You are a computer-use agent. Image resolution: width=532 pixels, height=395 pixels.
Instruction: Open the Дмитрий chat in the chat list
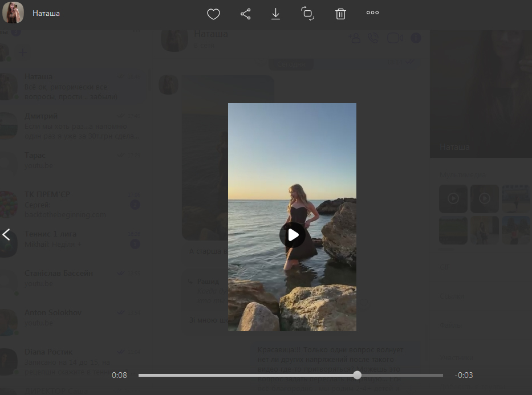pos(73,126)
